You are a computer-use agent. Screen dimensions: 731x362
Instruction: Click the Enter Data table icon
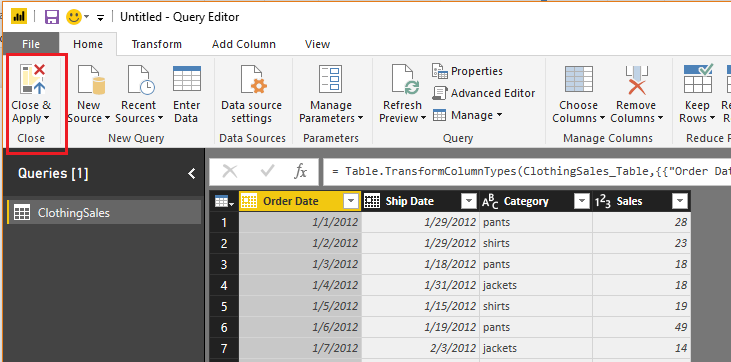pyautogui.click(x=186, y=78)
